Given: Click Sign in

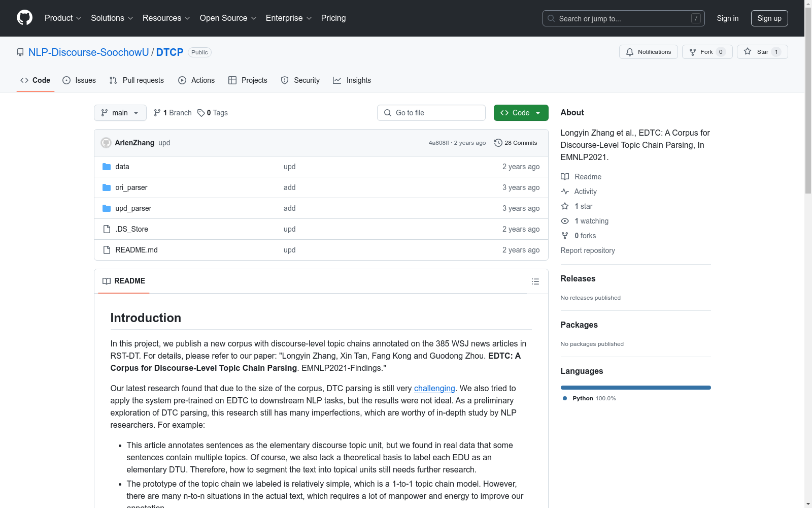Looking at the screenshot, I should (727, 18).
